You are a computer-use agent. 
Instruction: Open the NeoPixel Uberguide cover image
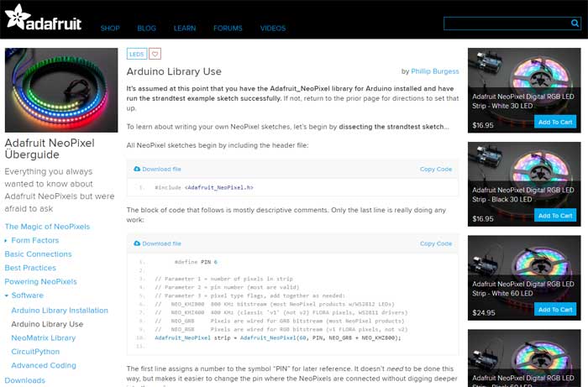tap(61, 89)
